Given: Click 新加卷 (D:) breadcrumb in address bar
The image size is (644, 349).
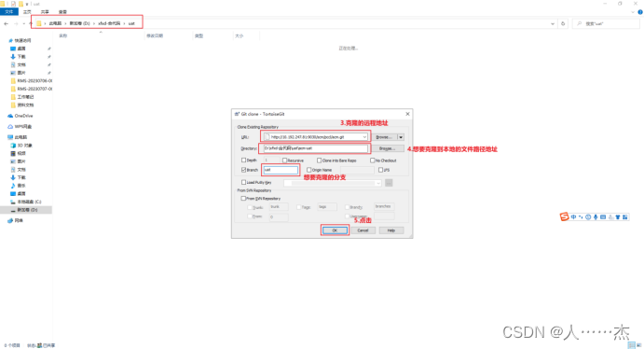Looking at the screenshot, I should pos(79,23).
